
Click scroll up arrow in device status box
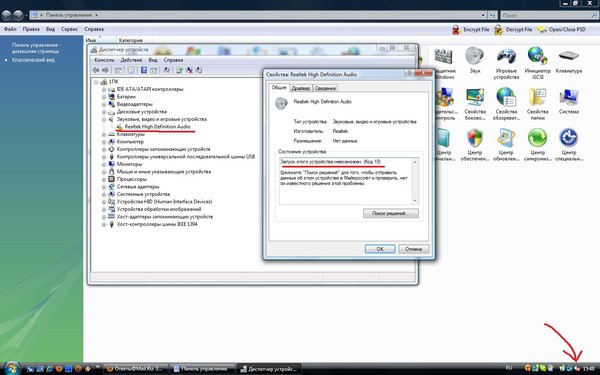(x=415, y=162)
